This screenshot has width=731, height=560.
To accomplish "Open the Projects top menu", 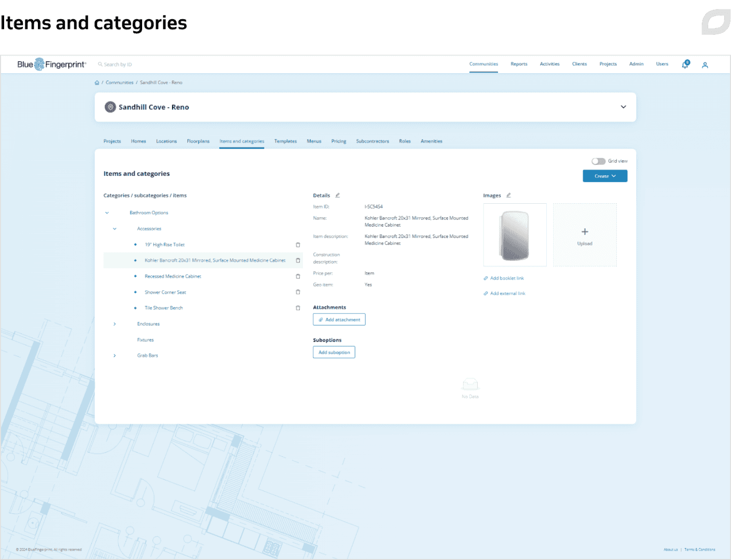I will pos(608,64).
